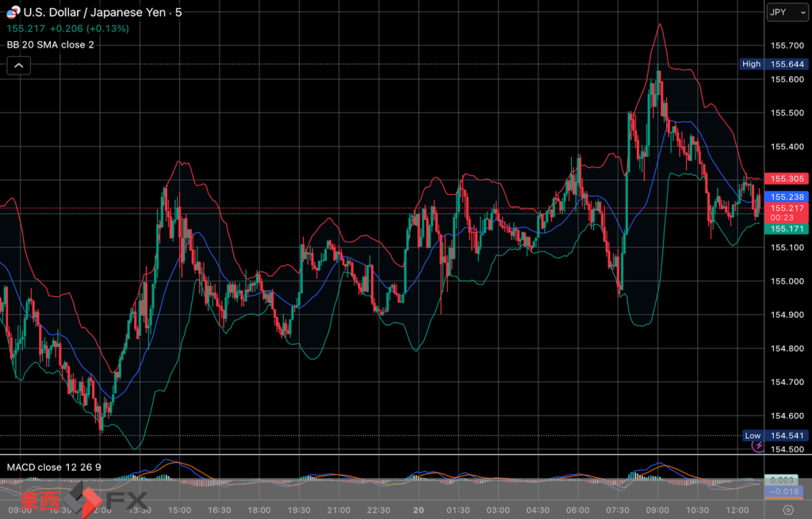Click the 09:00 marker near the price peak
Image resolution: width=812 pixels, height=519 pixels.
point(658,509)
